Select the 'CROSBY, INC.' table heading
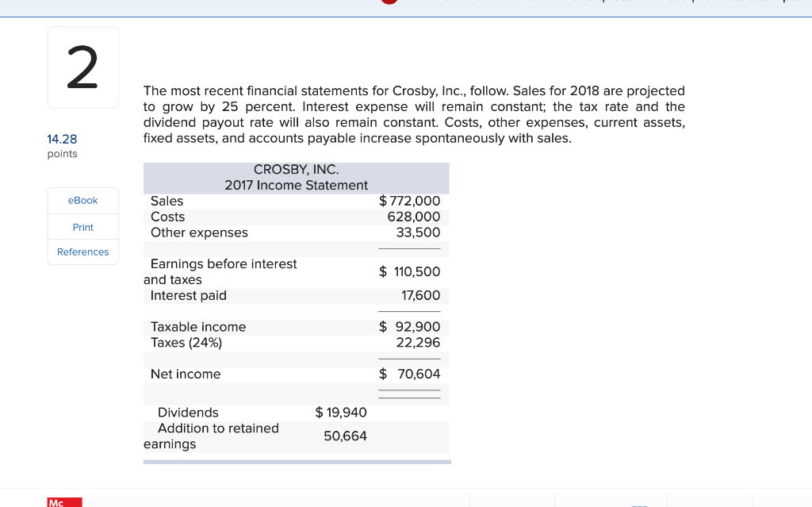This screenshot has height=507, width=812. click(297, 170)
